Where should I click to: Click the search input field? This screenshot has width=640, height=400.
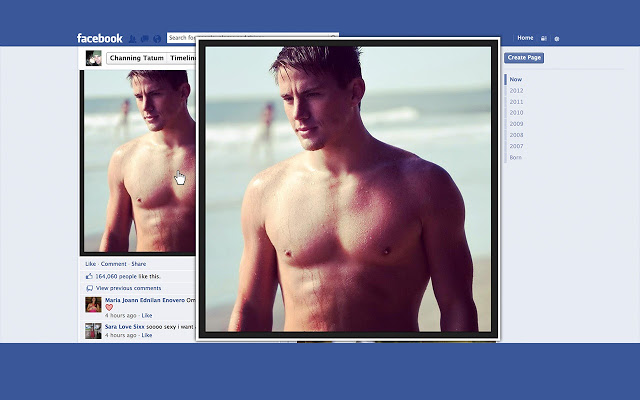(x=253, y=38)
